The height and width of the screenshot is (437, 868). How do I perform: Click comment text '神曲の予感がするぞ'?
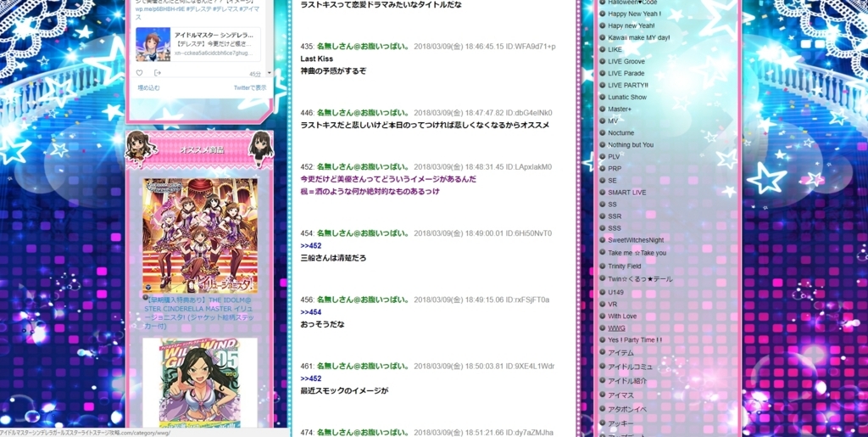[x=333, y=71]
